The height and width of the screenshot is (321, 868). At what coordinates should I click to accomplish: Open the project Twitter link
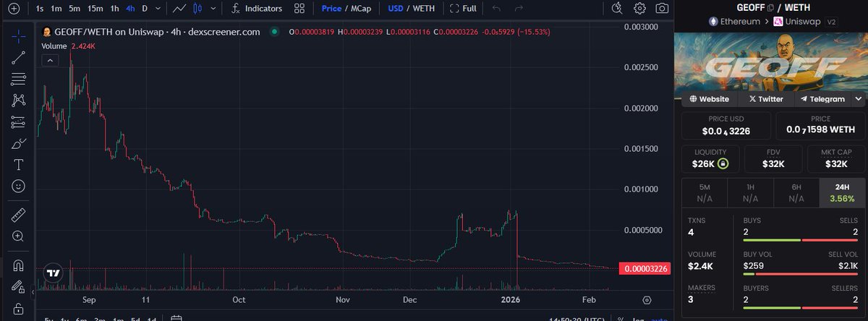[766, 98]
